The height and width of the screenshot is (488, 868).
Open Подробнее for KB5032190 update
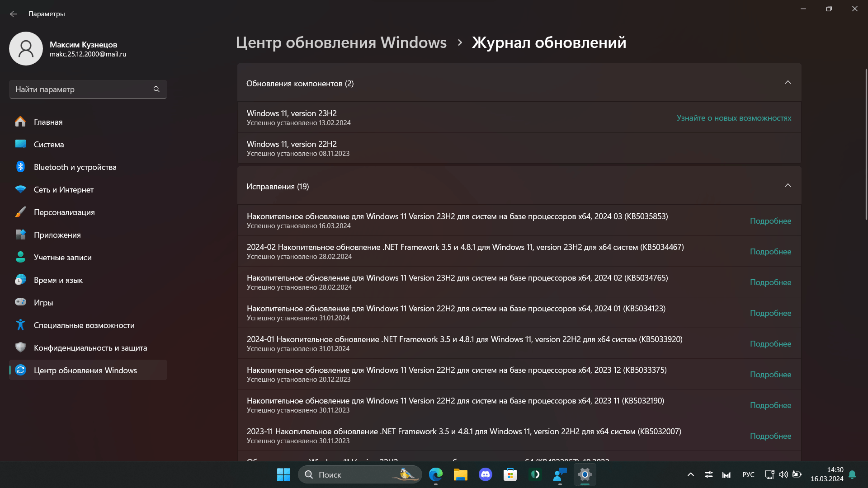click(x=770, y=405)
